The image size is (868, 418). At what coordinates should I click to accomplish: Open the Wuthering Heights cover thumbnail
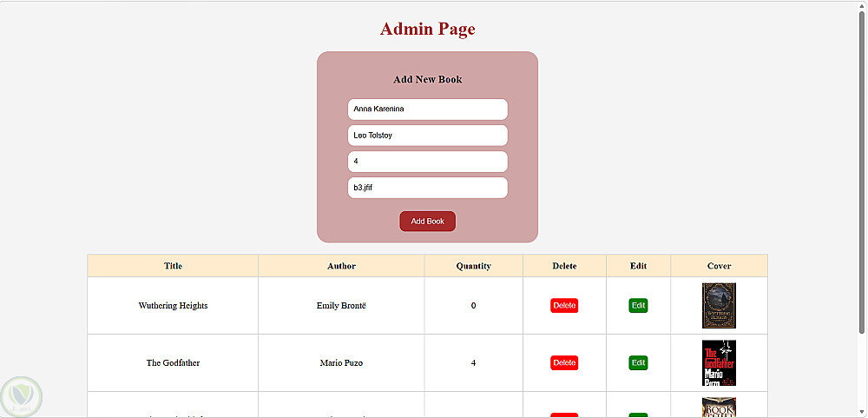click(719, 306)
